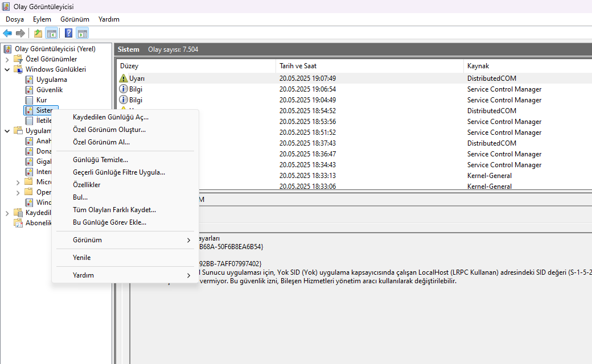Toggle the action pane show/hide icon
This screenshot has height=364, width=592.
(x=83, y=33)
